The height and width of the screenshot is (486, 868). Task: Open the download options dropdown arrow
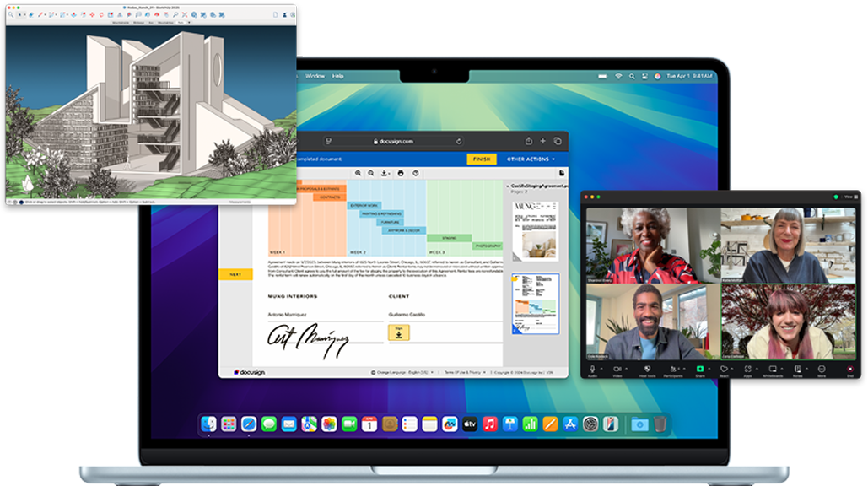point(389,174)
